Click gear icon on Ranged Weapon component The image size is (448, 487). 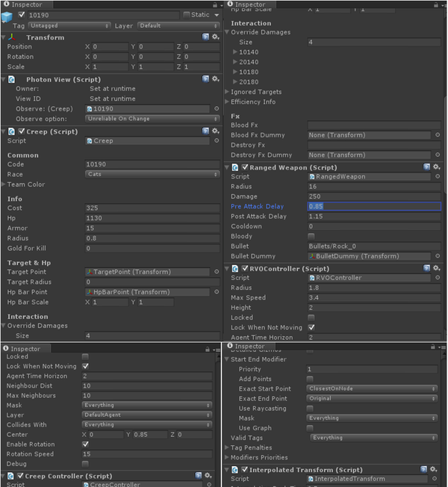pyautogui.click(x=437, y=167)
